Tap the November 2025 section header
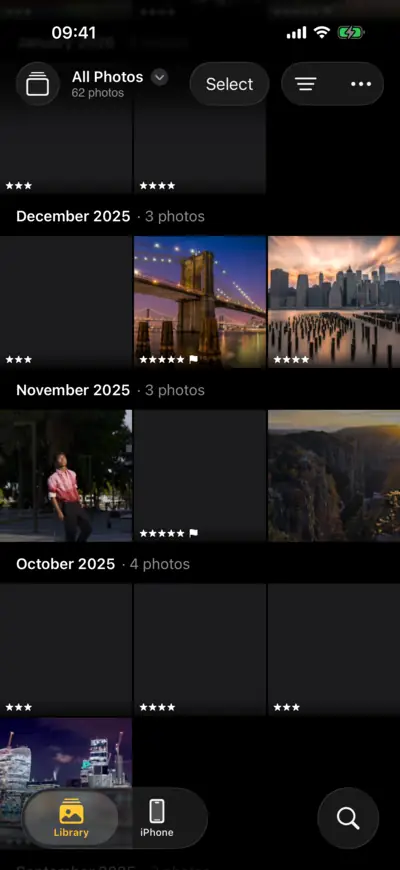Viewport: 400px width, 870px height. (x=73, y=390)
